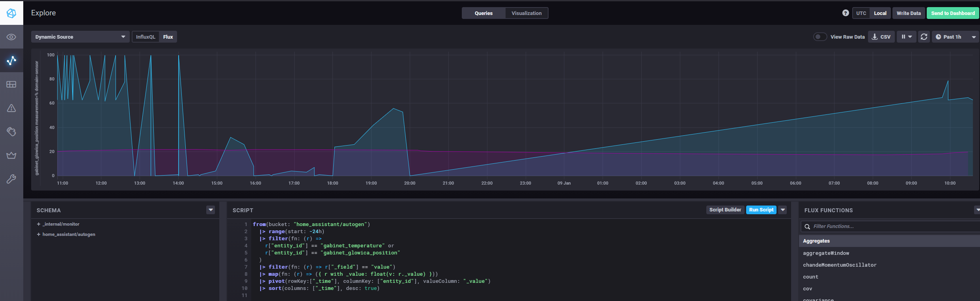Image resolution: width=980 pixels, height=301 pixels.
Task: Open the Dynamic Source dropdown
Action: click(80, 37)
